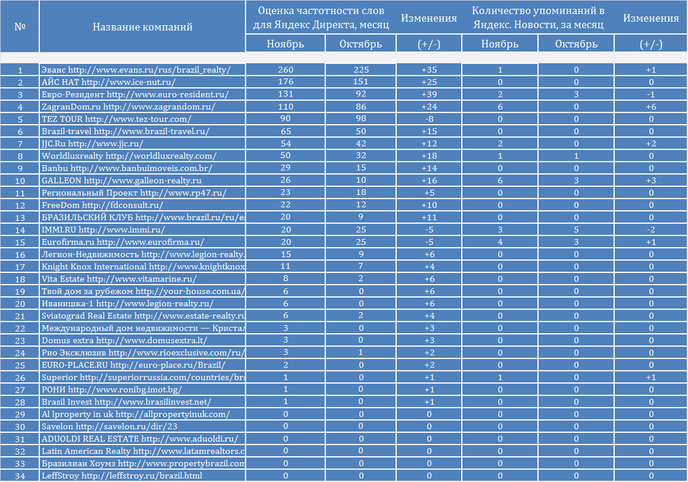Select the value 260 for Эванс
688x482 pixels.
[x=285, y=70]
